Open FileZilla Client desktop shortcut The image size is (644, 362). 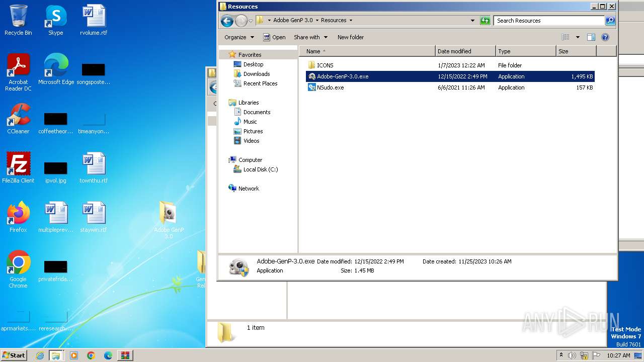click(18, 168)
